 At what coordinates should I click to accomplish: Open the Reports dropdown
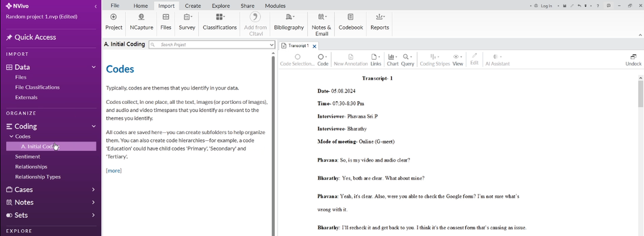379,22
